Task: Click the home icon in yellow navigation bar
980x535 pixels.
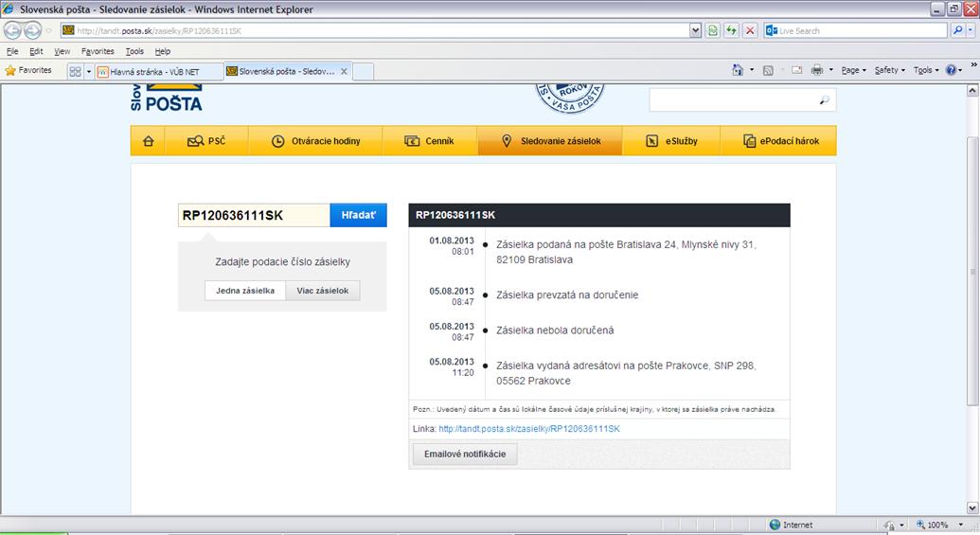Action: [x=148, y=141]
